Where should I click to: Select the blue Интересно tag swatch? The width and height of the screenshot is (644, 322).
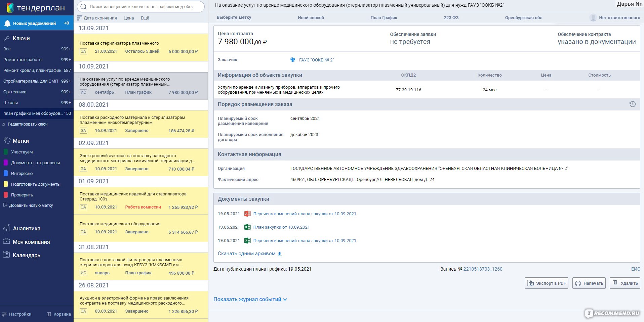(5, 173)
